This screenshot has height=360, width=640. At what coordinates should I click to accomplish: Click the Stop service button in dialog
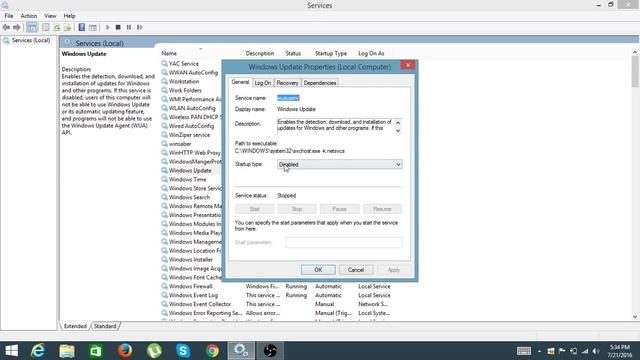[297, 209]
